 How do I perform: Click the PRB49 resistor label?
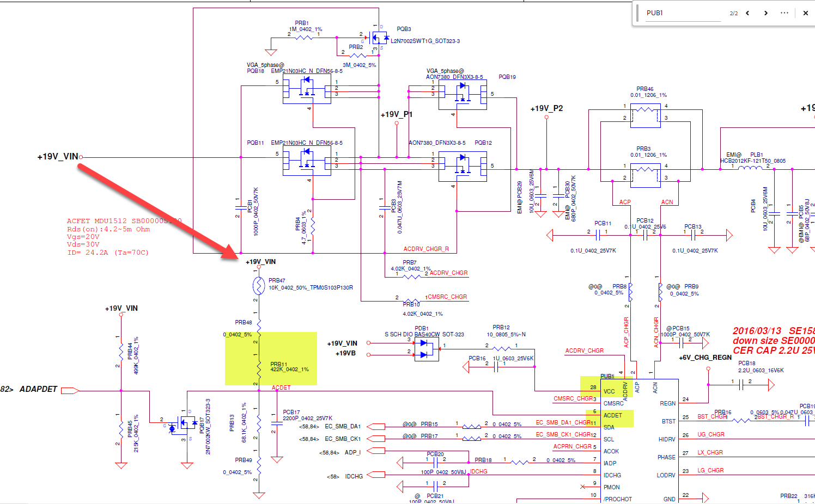tap(244, 460)
